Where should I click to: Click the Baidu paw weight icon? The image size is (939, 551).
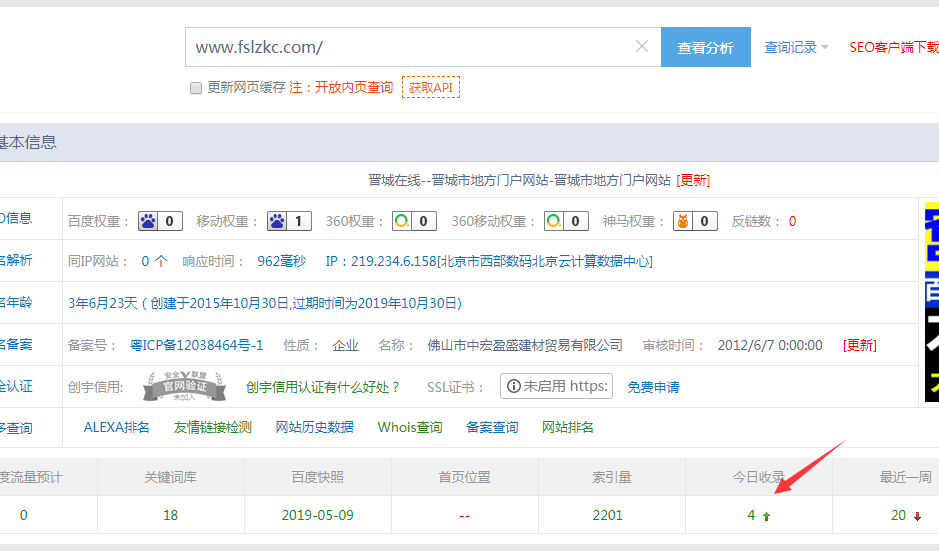coord(147,221)
